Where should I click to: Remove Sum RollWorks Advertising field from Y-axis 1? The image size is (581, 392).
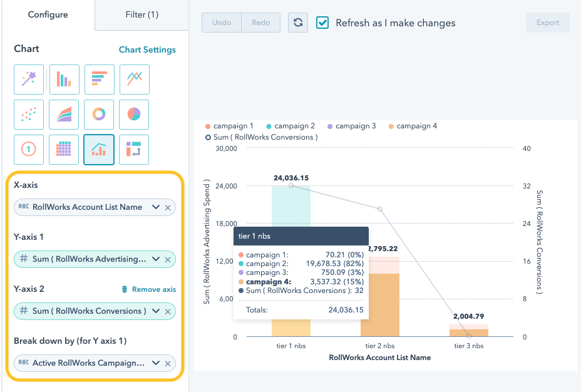click(x=168, y=259)
